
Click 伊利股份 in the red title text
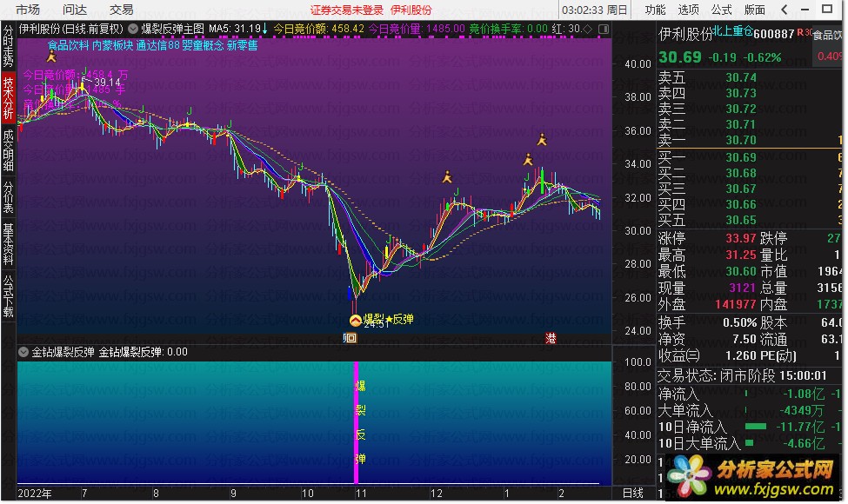coord(411,10)
